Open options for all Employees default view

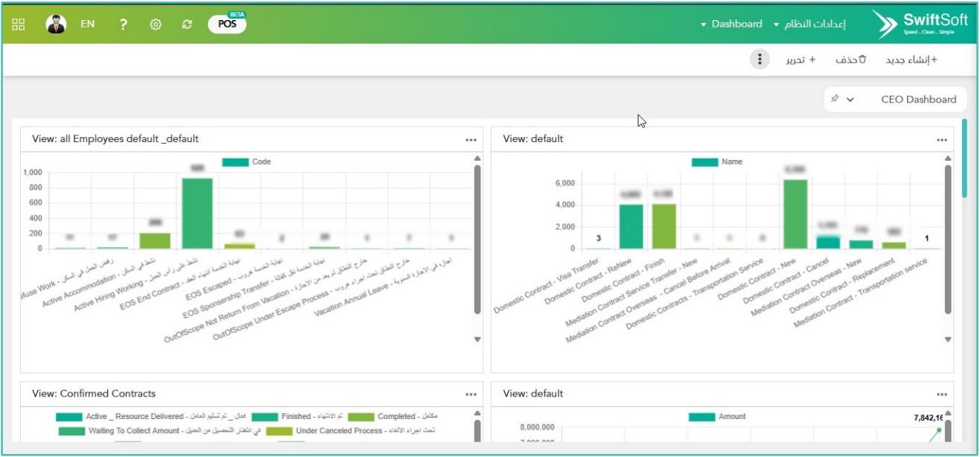coord(471,139)
